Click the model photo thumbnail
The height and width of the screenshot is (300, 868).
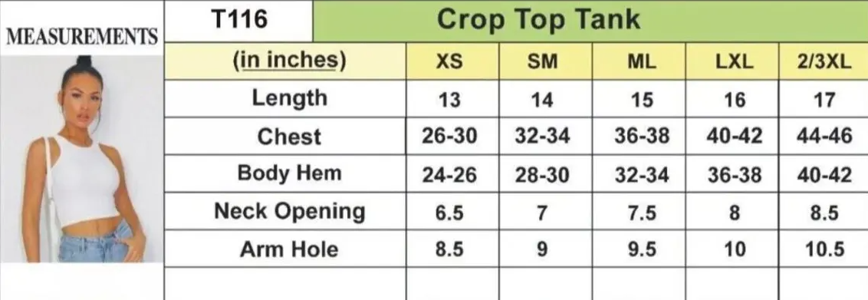(x=82, y=159)
